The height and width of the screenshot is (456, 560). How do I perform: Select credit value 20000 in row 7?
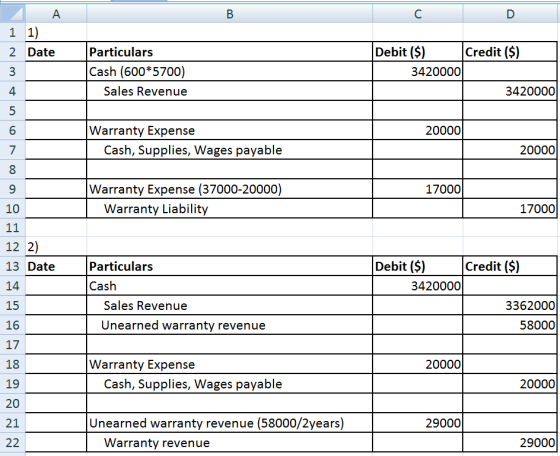click(510, 150)
